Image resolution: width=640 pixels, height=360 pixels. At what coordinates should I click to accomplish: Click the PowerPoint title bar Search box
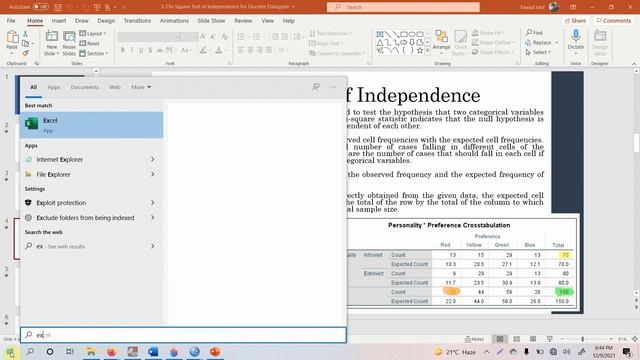(x=403, y=7)
